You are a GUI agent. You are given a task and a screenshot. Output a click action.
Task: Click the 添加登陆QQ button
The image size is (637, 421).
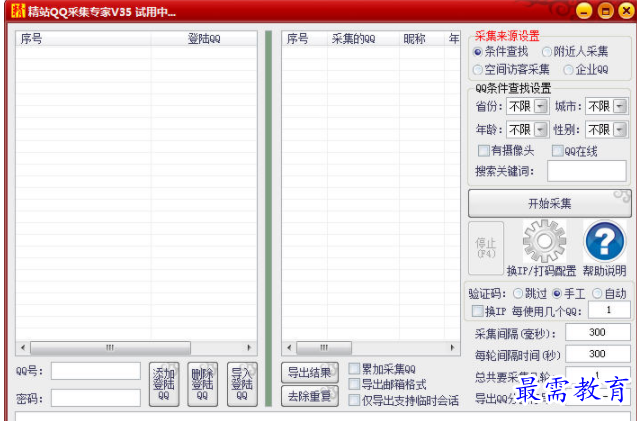pos(164,384)
